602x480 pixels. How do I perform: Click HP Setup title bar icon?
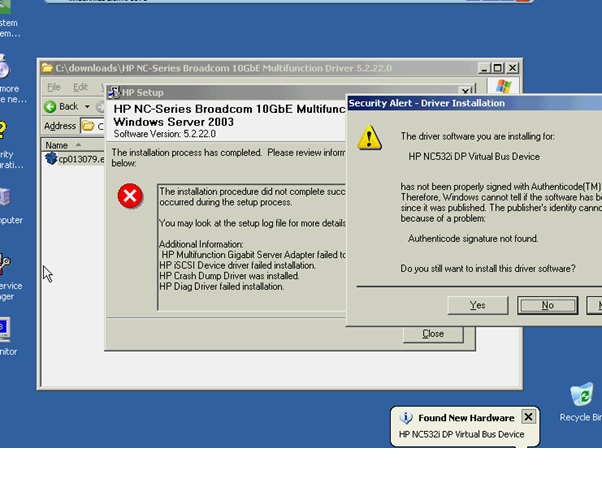point(114,93)
